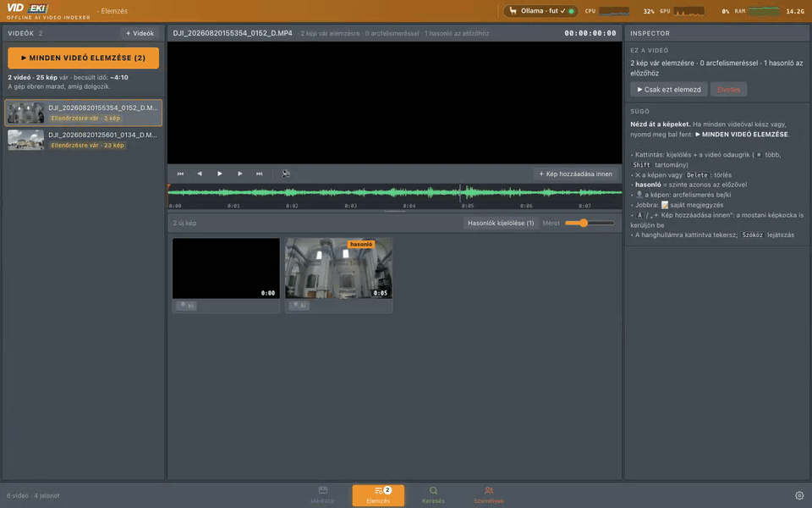Toggle face recognition on 0:05 frame
This screenshot has width=812, height=508.
(x=299, y=306)
